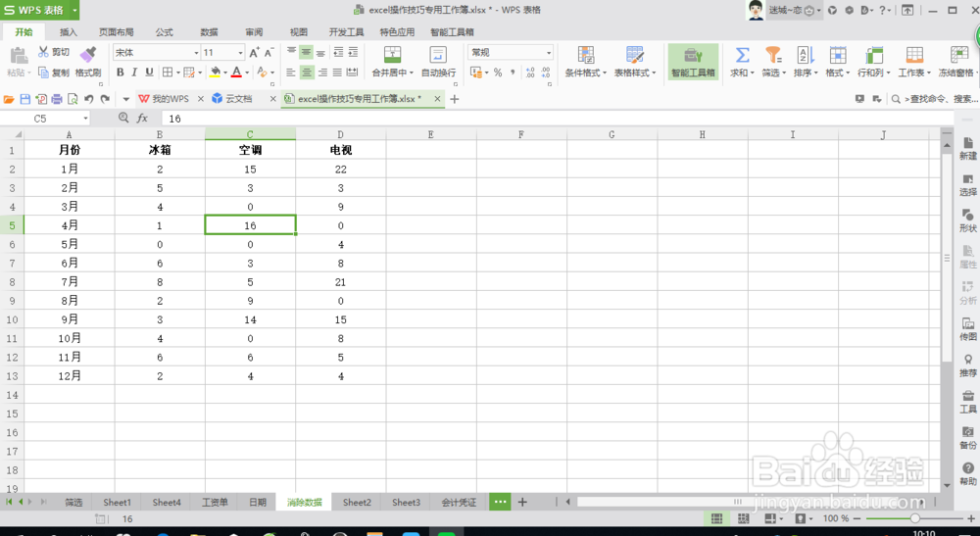Image resolution: width=980 pixels, height=536 pixels.
Task: Open the 备份 (Backup) sidebar panel
Action: tap(967, 438)
